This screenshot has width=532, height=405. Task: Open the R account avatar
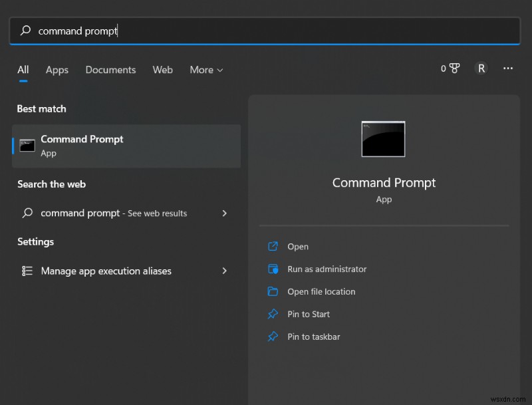point(481,68)
